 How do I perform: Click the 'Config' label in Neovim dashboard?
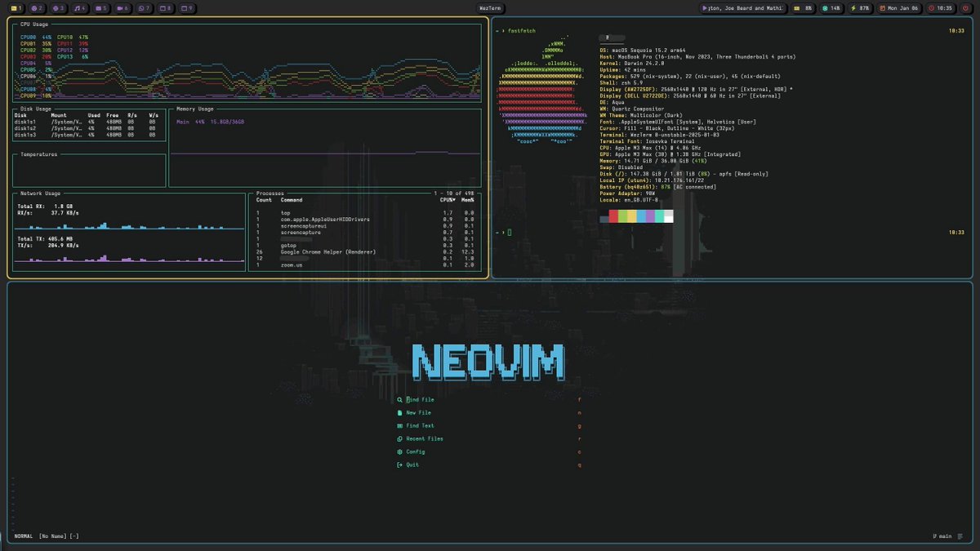[416, 451]
